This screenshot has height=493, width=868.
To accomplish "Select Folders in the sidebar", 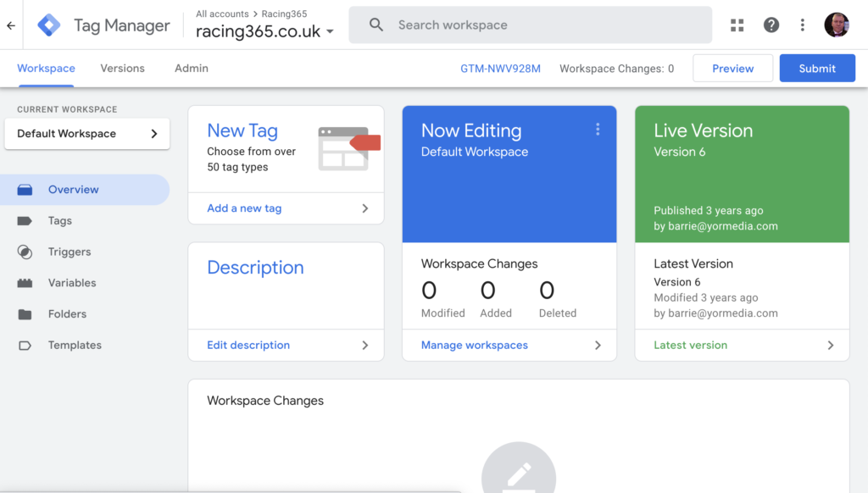I will click(67, 314).
